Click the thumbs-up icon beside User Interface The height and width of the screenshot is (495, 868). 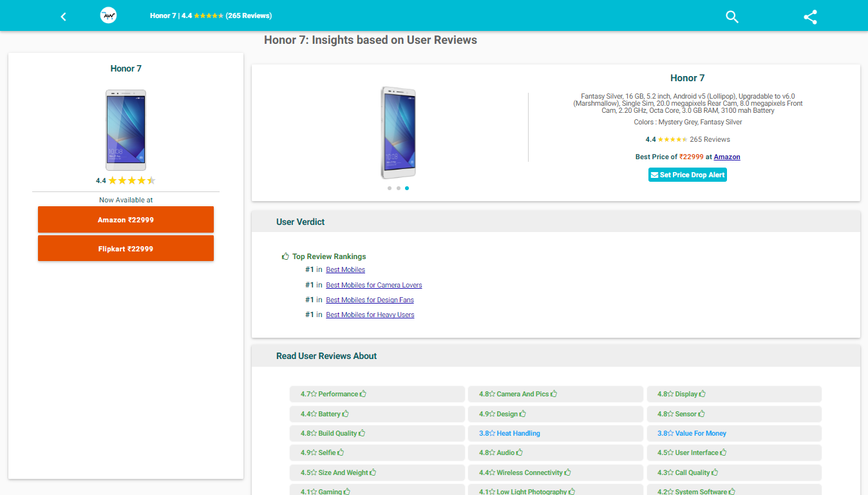point(724,452)
